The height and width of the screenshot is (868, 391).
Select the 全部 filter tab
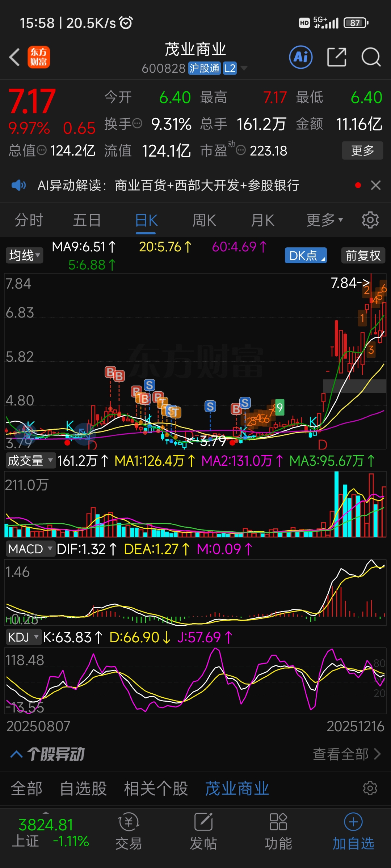[x=26, y=788]
